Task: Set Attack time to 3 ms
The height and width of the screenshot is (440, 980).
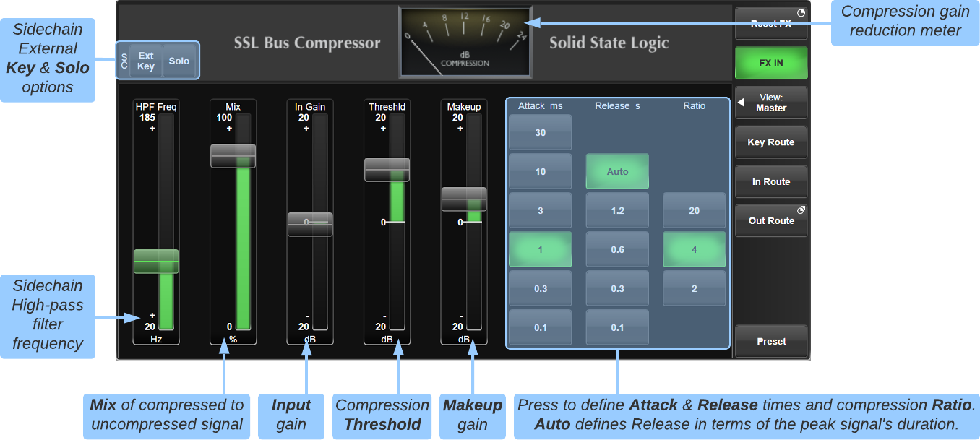Action: tap(541, 210)
